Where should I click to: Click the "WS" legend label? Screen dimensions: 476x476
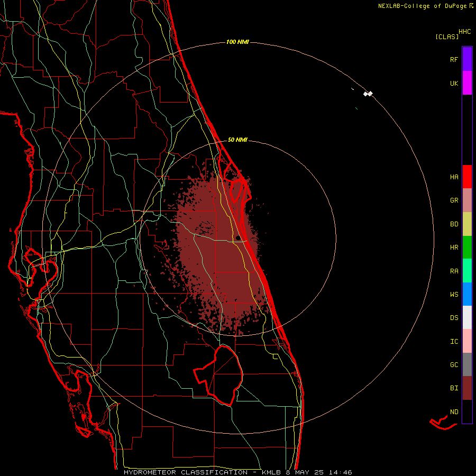454,295
